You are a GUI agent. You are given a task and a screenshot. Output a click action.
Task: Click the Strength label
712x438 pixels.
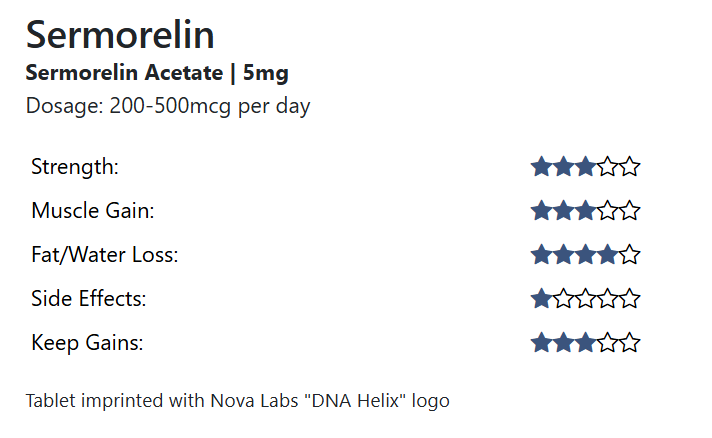click(75, 167)
